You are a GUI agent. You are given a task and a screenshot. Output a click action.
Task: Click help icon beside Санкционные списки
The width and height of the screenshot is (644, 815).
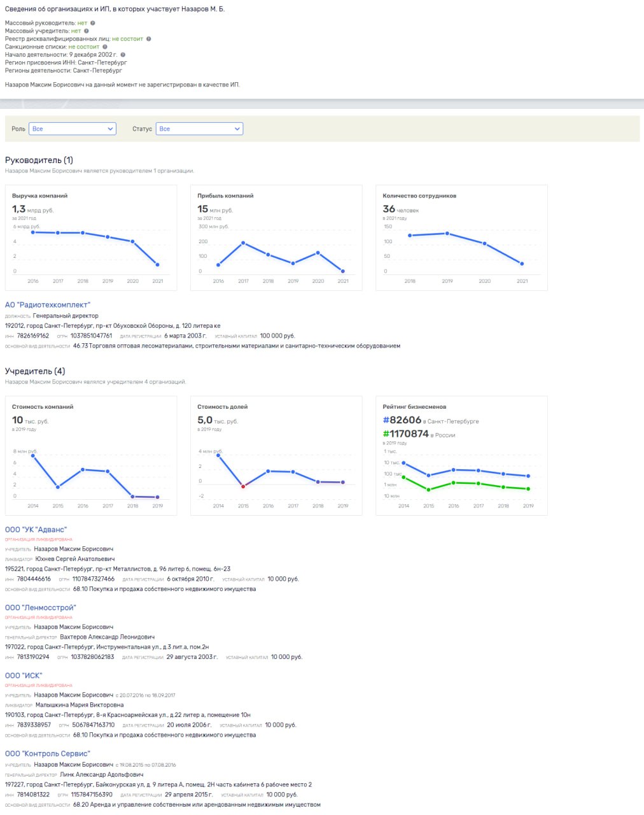105,46
